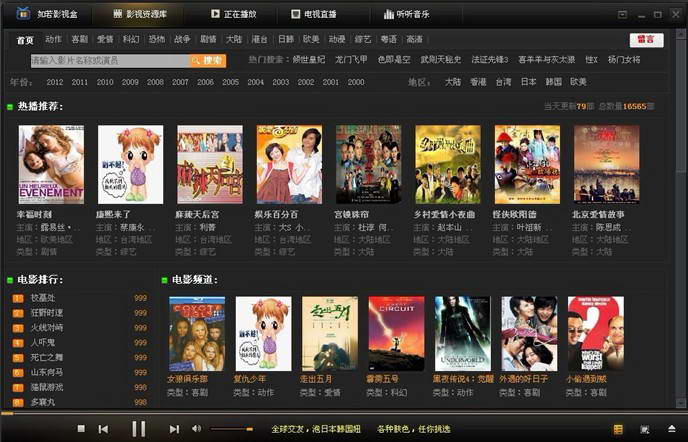Image resolution: width=688 pixels, height=442 pixels.
Task: Open hot search 杨门女将
Action: click(624, 59)
